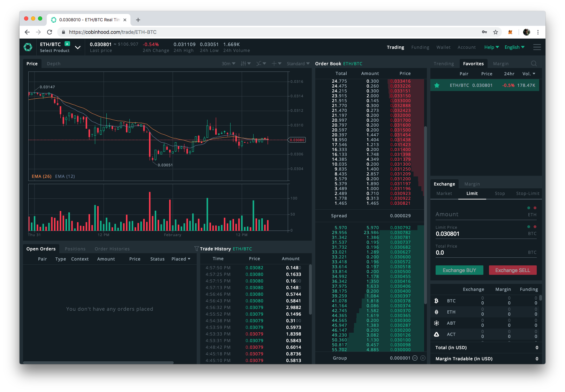The image size is (565, 392).
Task: Switch to the Trending tab
Action: pyautogui.click(x=444, y=63)
